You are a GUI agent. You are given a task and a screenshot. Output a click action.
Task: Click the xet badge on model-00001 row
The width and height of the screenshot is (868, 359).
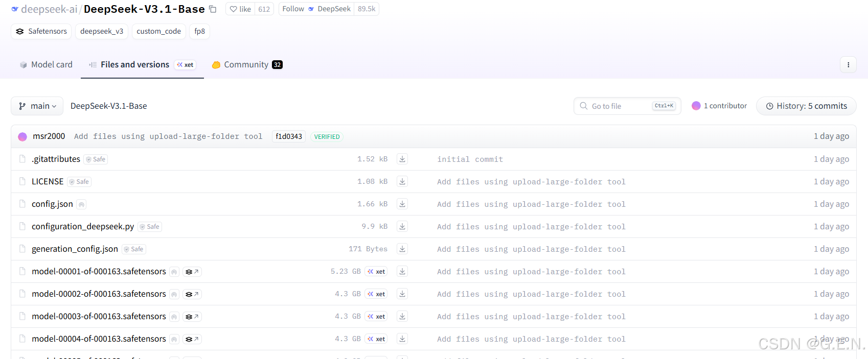coord(376,272)
